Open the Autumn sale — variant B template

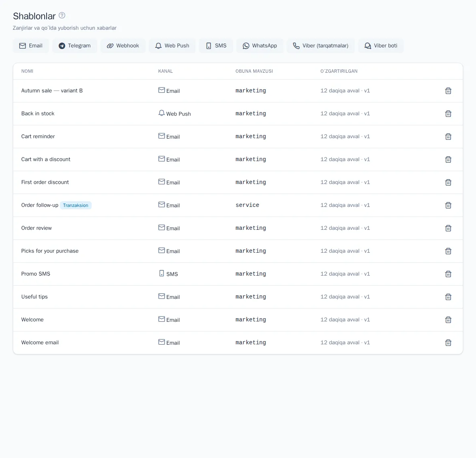[52, 91]
